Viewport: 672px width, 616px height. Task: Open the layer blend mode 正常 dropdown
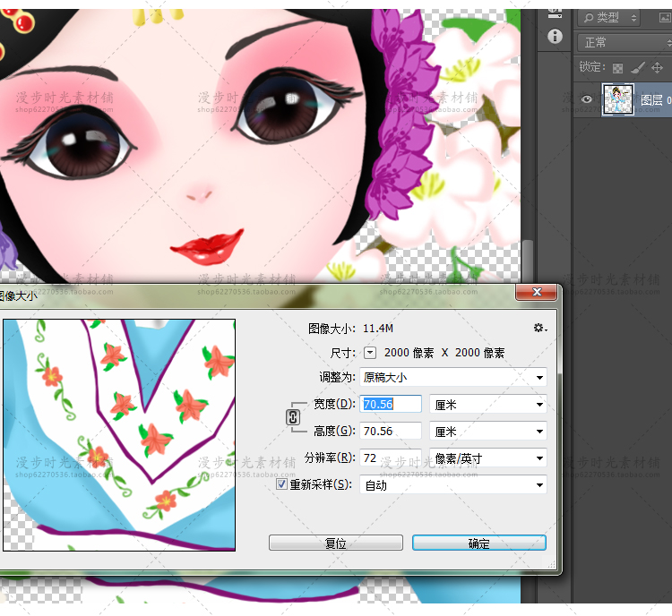(x=623, y=42)
